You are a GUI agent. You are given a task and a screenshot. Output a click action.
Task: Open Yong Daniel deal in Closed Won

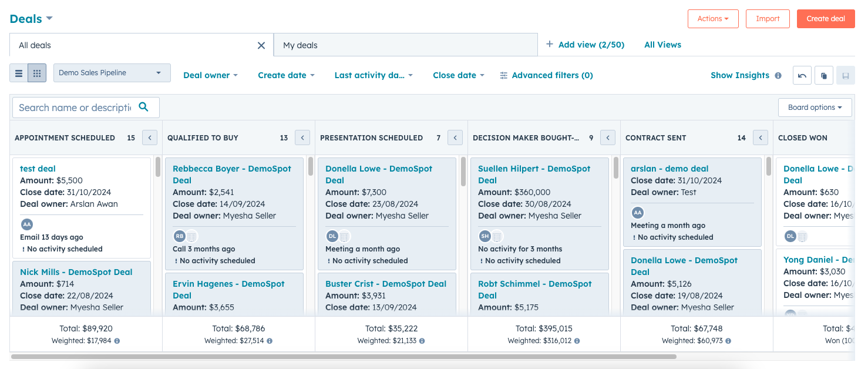(x=818, y=260)
